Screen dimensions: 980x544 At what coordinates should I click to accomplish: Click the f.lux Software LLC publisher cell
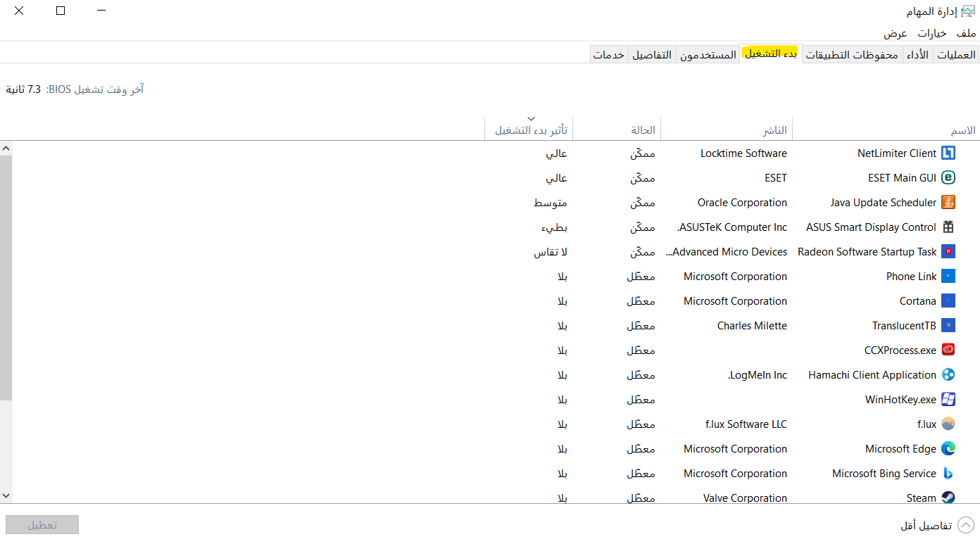pyautogui.click(x=746, y=424)
